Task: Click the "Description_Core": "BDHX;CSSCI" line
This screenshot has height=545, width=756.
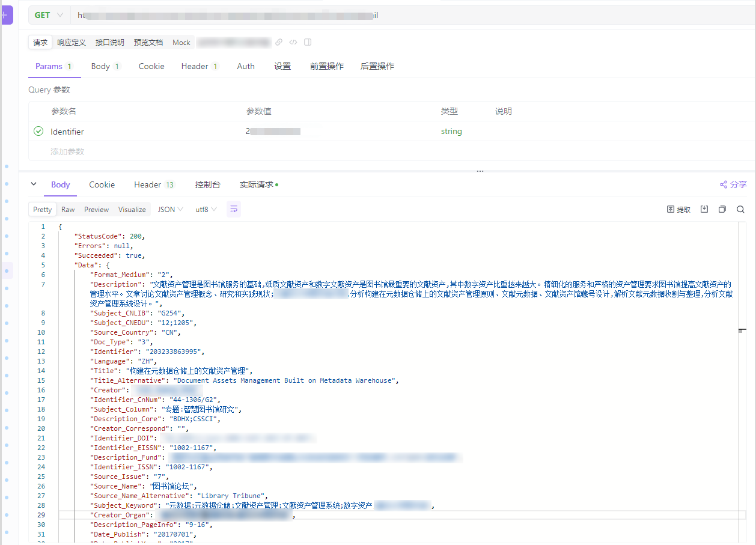Action: [x=155, y=419]
